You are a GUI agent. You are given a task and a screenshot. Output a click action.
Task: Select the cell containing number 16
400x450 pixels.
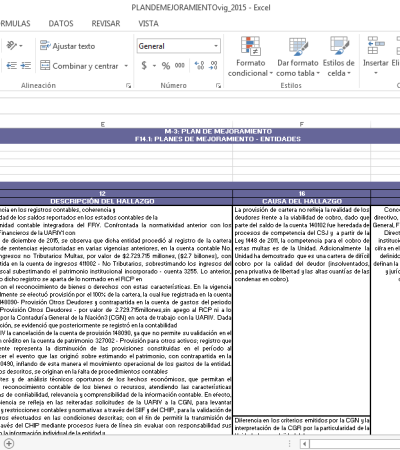pyautogui.click(x=302, y=194)
